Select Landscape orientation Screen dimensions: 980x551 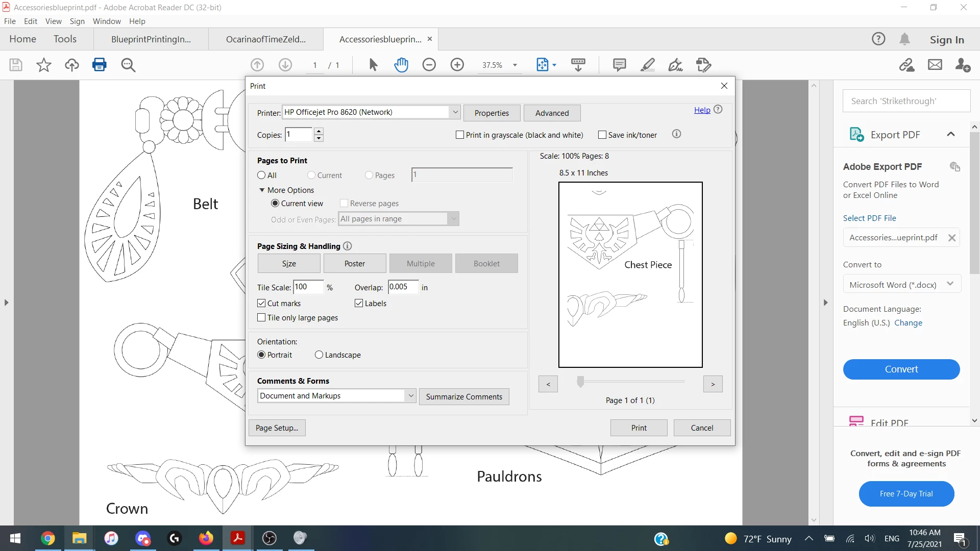(x=319, y=355)
